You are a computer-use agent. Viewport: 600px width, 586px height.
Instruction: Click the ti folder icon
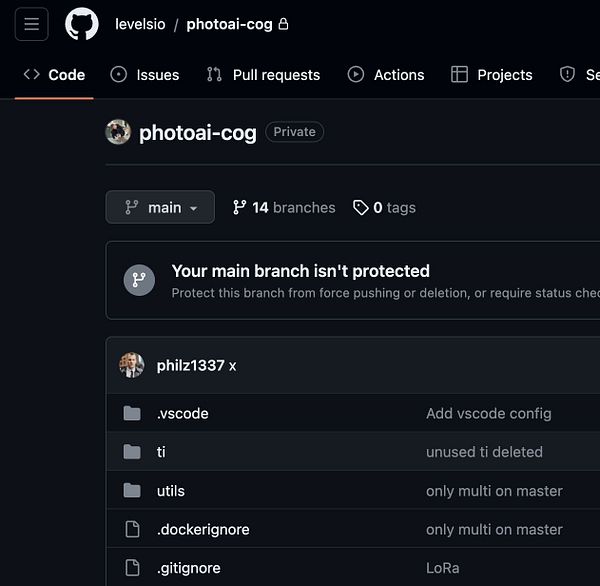pyautogui.click(x=132, y=452)
